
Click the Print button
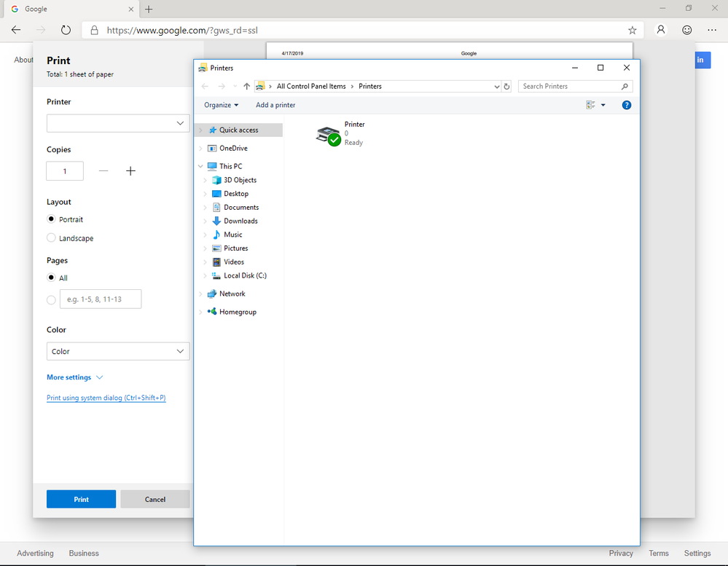point(81,499)
